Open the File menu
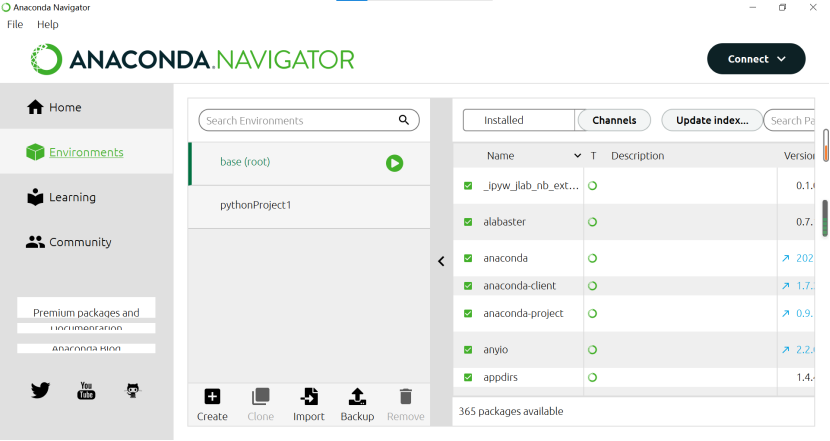Image resolution: width=830 pixels, height=441 pixels. (15, 24)
